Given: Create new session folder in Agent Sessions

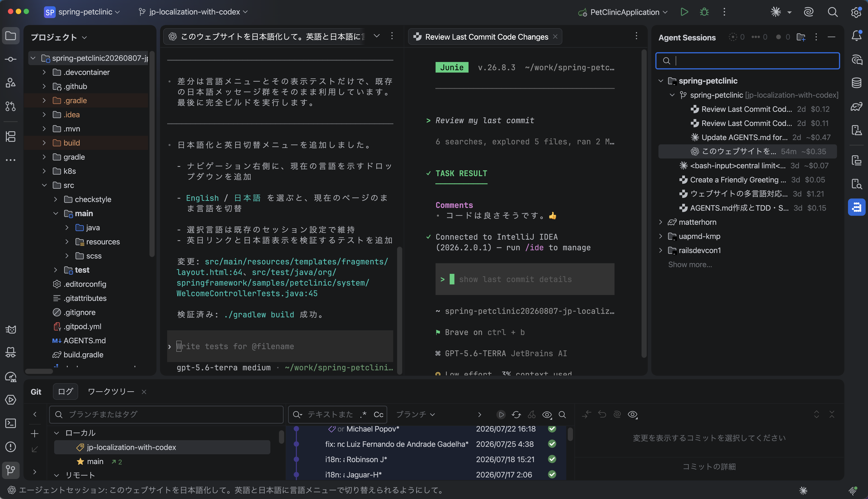Looking at the screenshot, I should (x=801, y=37).
